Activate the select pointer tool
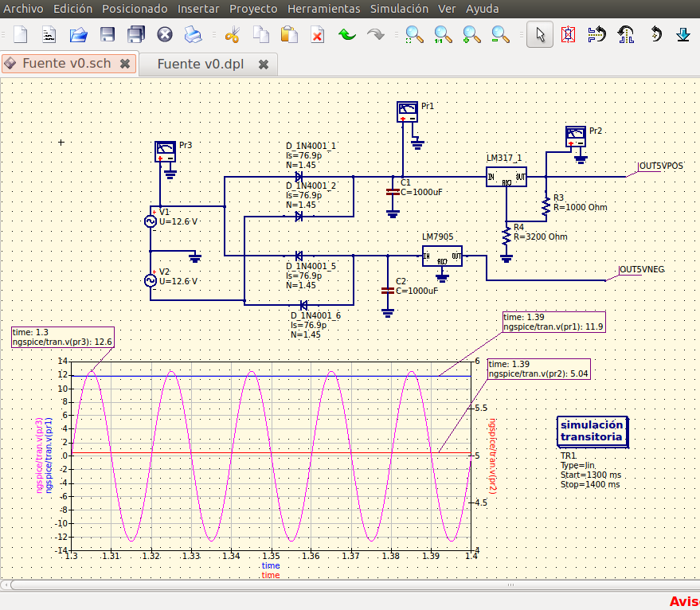Viewport: 700px width, 610px height. click(540, 34)
